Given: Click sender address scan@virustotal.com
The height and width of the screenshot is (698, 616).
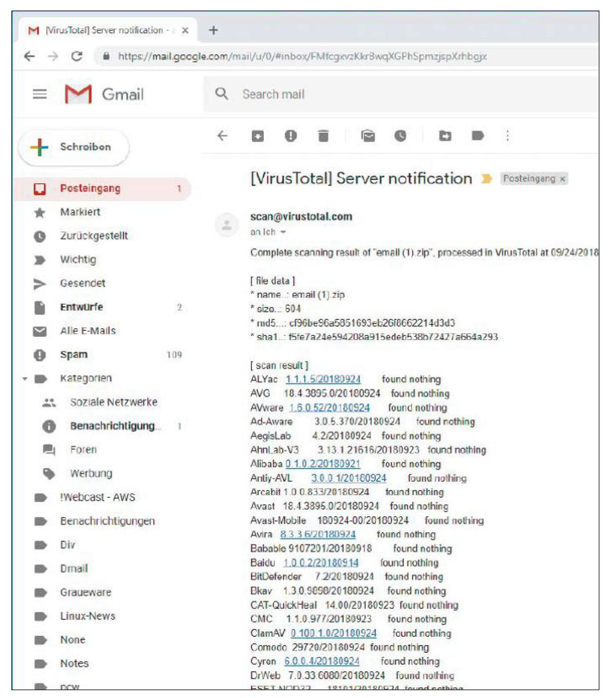Looking at the screenshot, I should [x=301, y=217].
